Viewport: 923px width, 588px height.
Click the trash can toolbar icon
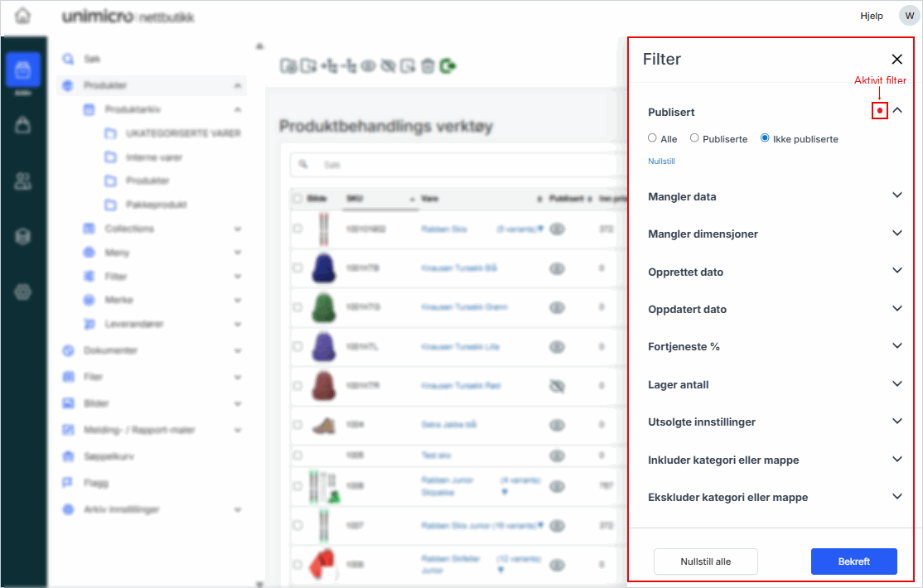pos(428,66)
